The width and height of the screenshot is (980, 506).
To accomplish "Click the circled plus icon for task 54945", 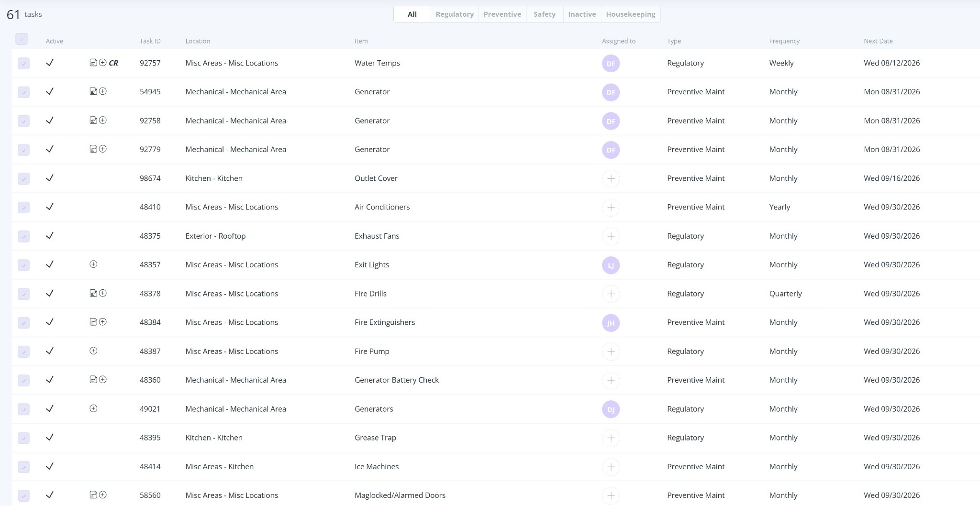I will click(x=102, y=91).
